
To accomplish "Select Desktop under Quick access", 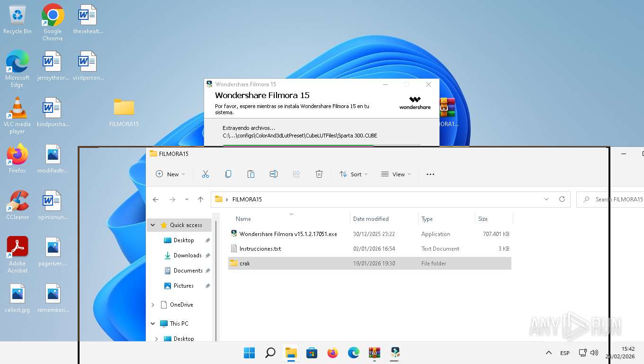I will [184, 240].
